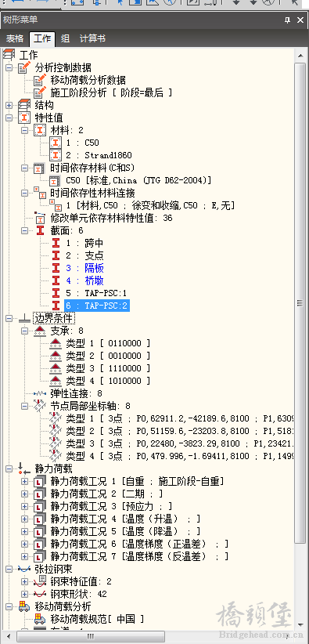Select the section 4 : 桥墩
The height and width of the screenshot is (644, 309).
(84, 281)
